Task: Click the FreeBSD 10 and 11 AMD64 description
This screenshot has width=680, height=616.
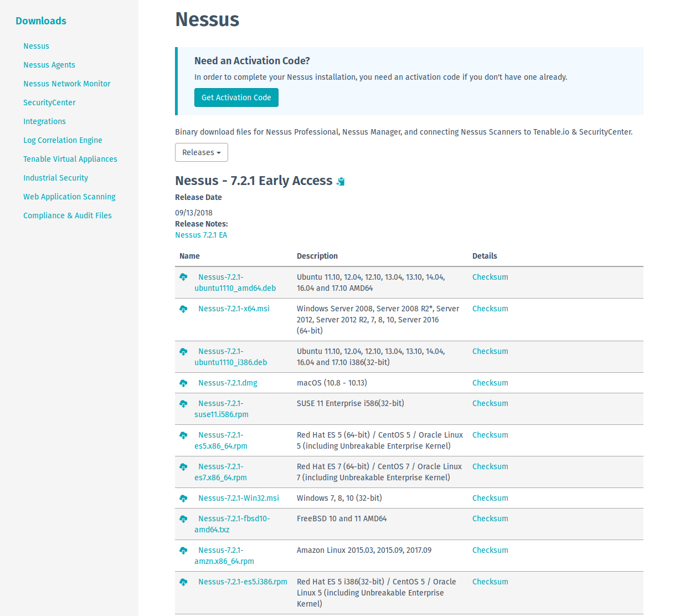Action: tap(342, 519)
